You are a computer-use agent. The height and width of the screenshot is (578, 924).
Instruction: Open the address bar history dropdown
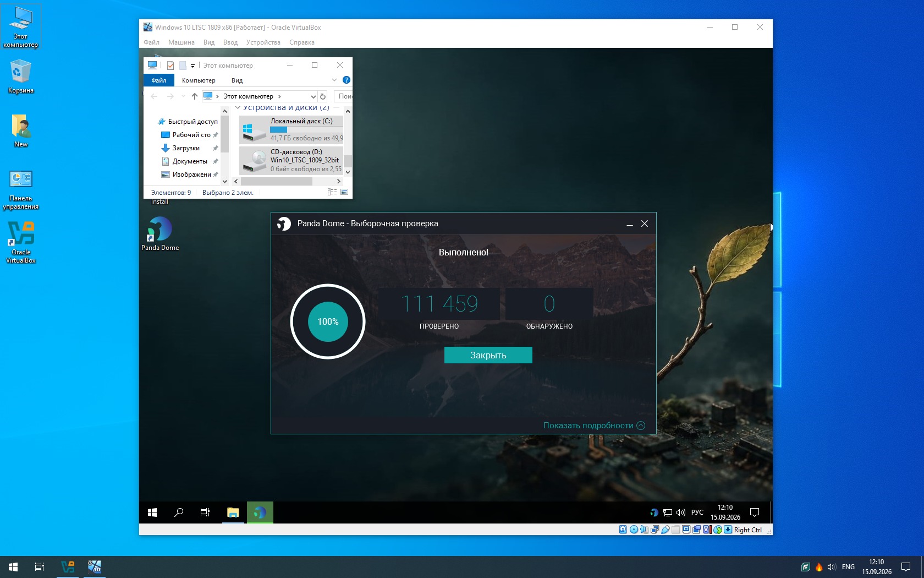click(313, 96)
